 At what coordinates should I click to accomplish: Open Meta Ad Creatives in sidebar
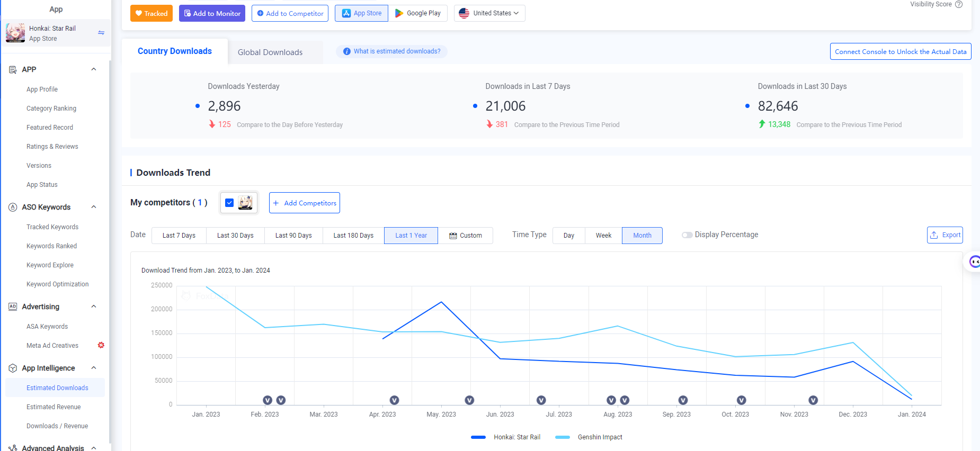[x=52, y=346]
